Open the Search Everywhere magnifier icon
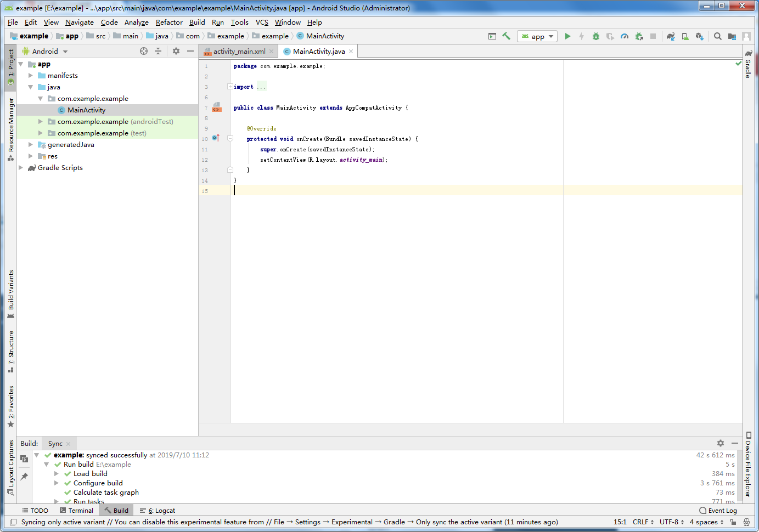The image size is (759, 532). pos(718,36)
